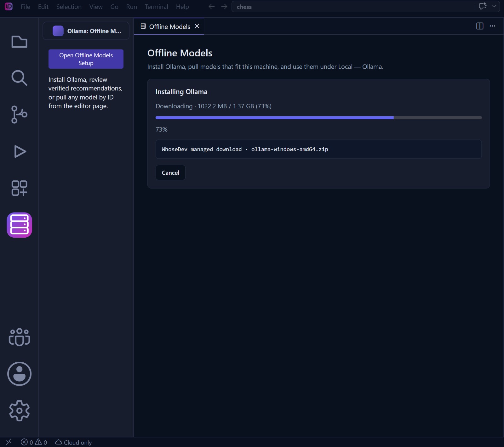Go forward with the right arrow

pos(224,7)
